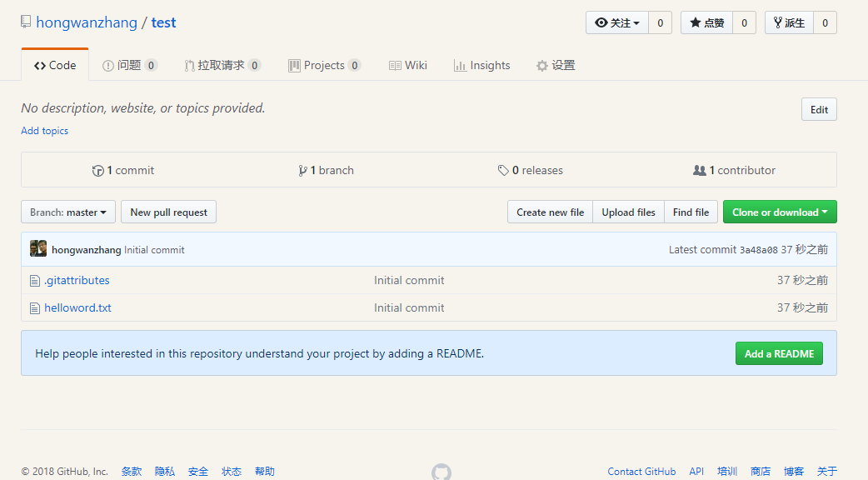Switch to the Insights tab
This screenshot has width=868, height=480.
(x=481, y=66)
